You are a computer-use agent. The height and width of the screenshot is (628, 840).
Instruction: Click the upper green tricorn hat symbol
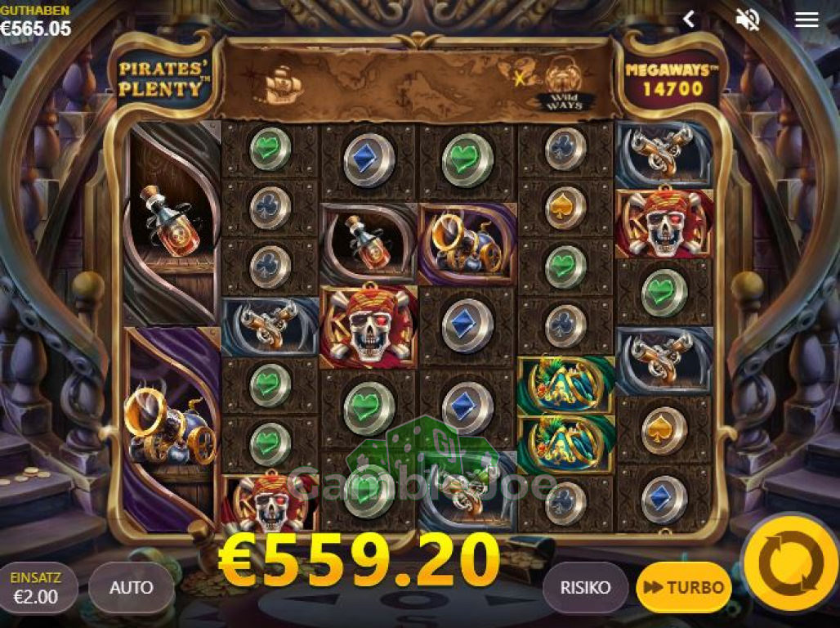tap(565, 384)
